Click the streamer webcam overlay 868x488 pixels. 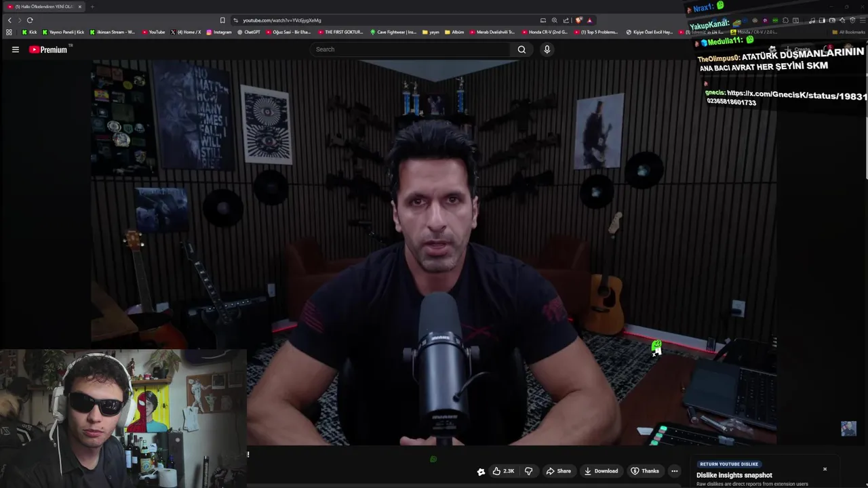click(x=123, y=418)
